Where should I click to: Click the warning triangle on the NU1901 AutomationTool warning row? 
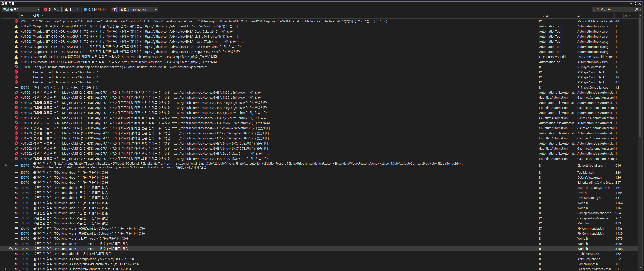coord(16,26)
